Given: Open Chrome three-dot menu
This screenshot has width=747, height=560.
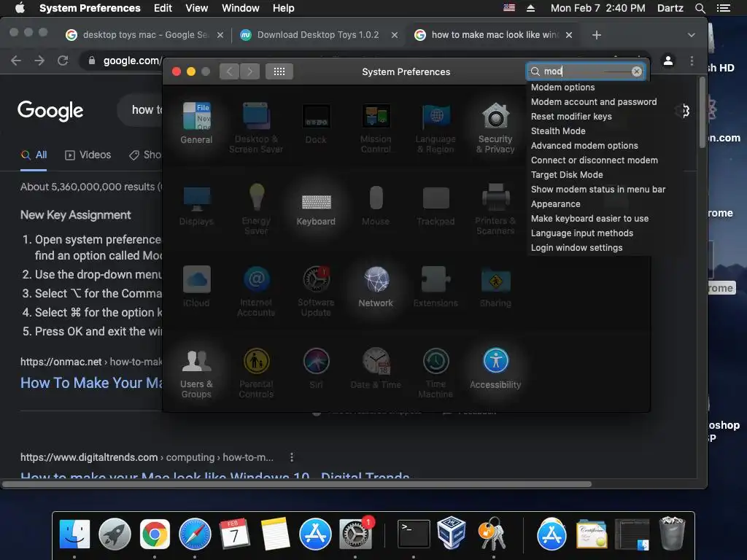Looking at the screenshot, I should coord(692,61).
